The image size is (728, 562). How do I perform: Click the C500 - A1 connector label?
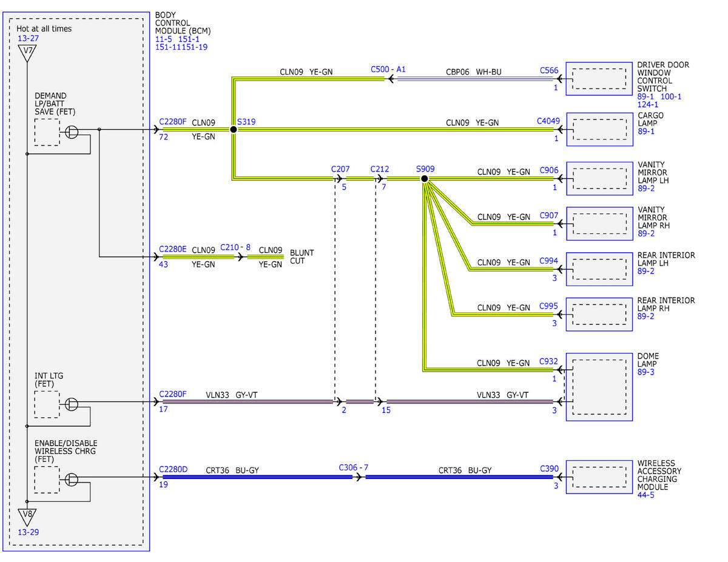tap(388, 70)
